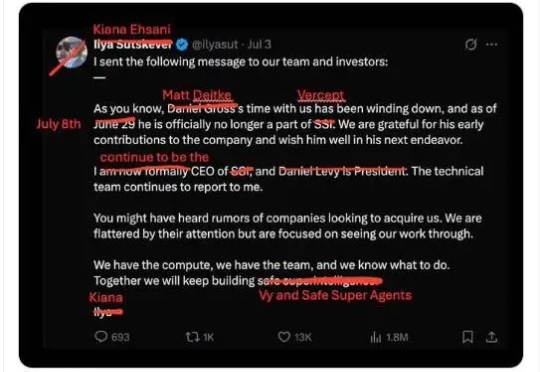Click the Jul 3 timestamp
Viewport: 540px width, 372px height.
[x=259, y=44]
